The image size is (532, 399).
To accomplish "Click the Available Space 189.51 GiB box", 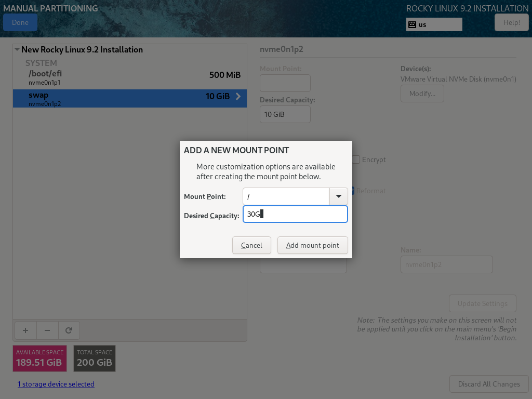I will pos(39,358).
